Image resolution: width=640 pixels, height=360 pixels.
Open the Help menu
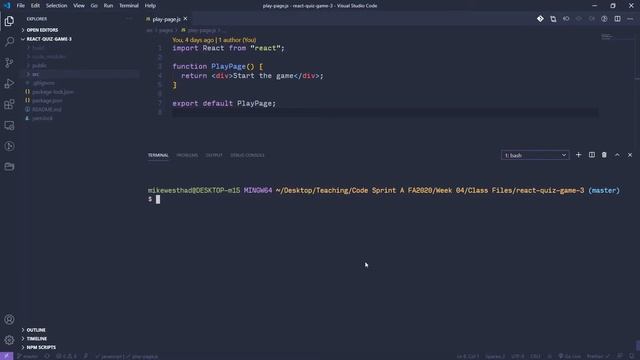tap(150, 6)
